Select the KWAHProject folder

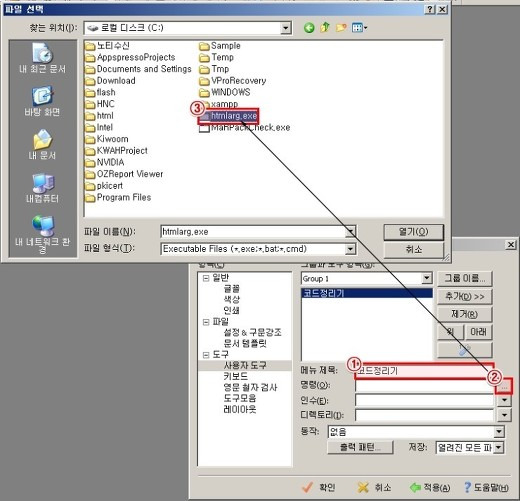pyautogui.click(x=117, y=151)
